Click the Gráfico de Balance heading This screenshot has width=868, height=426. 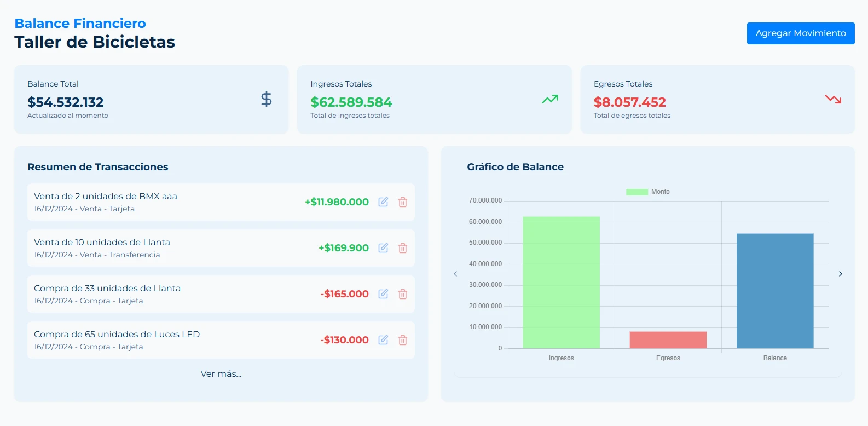(516, 167)
